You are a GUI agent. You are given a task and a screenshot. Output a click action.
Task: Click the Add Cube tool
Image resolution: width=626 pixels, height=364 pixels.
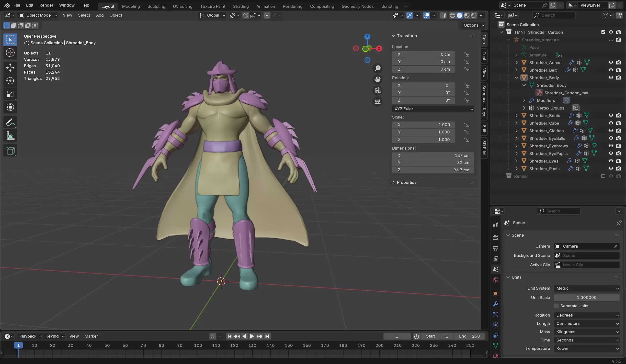(10, 151)
